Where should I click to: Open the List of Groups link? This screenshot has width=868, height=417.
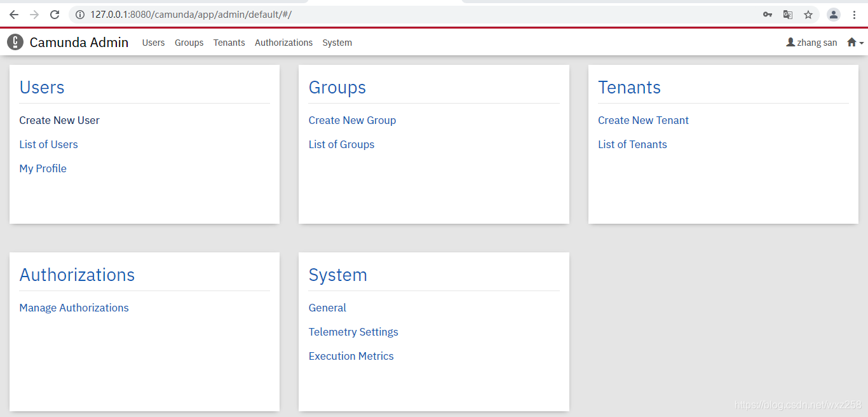pyautogui.click(x=341, y=144)
